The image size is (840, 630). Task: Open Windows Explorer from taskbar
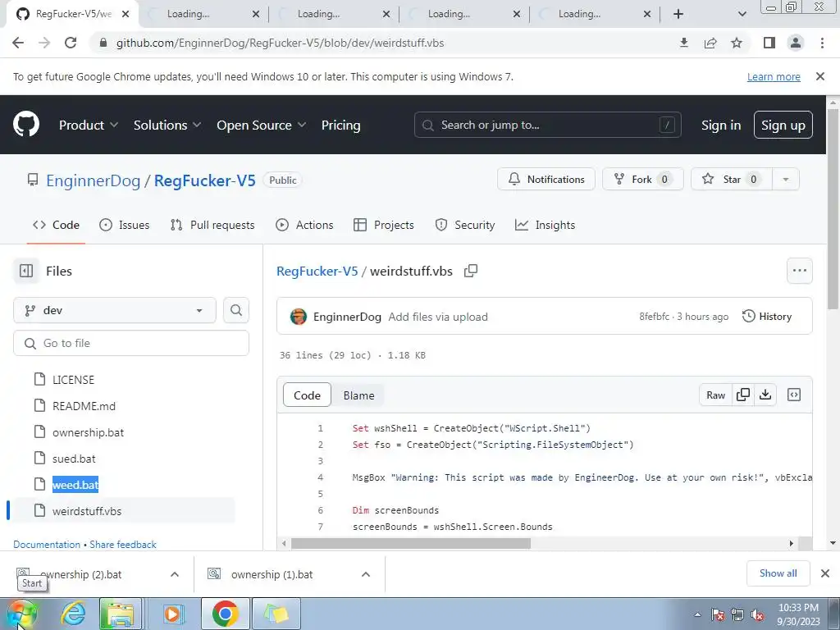tap(121, 614)
